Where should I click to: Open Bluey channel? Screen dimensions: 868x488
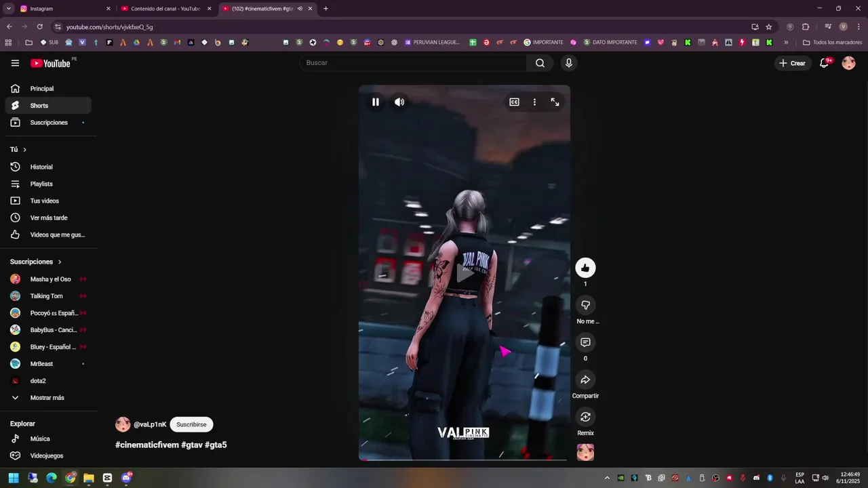point(48,347)
